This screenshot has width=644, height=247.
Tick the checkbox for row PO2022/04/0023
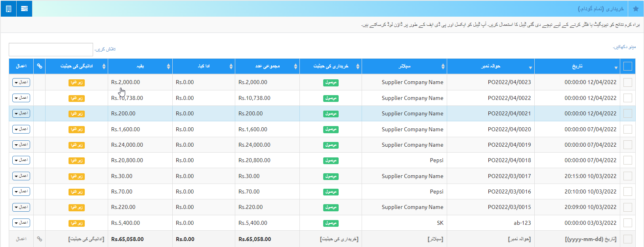pos(627,82)
